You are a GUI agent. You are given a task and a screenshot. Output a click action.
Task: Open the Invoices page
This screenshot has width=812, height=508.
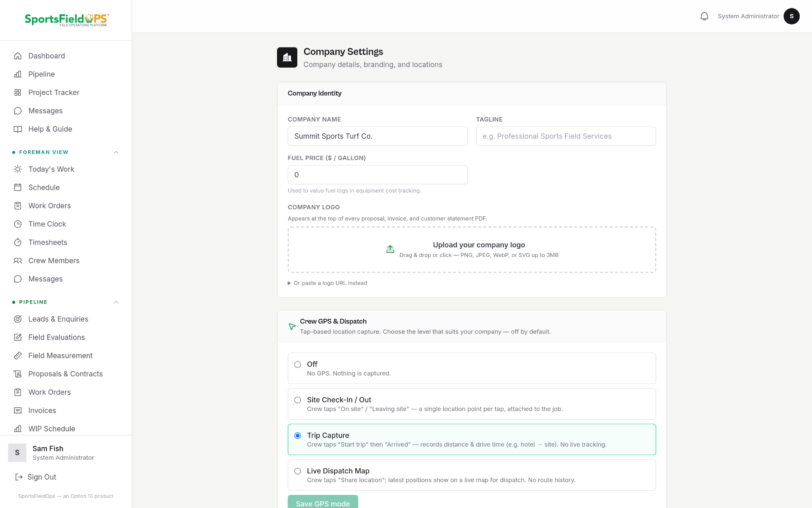pyautogui.click(x=66, y=411)
